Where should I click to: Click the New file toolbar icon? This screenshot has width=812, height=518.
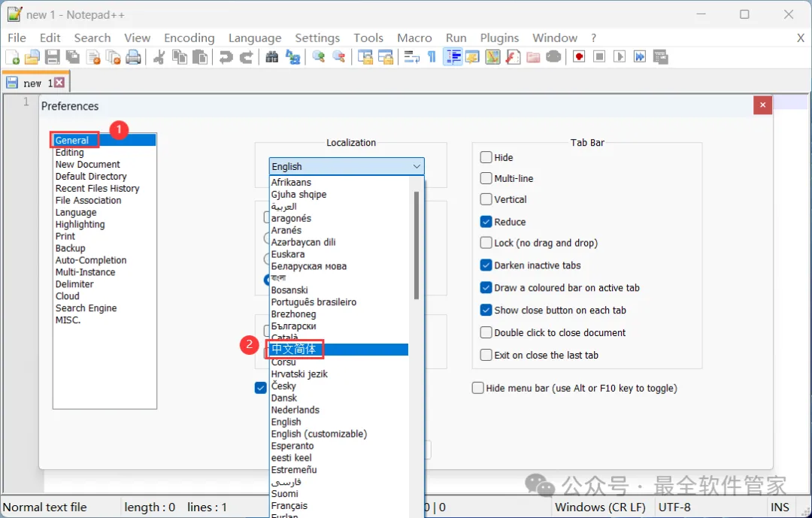pos(13,56)
